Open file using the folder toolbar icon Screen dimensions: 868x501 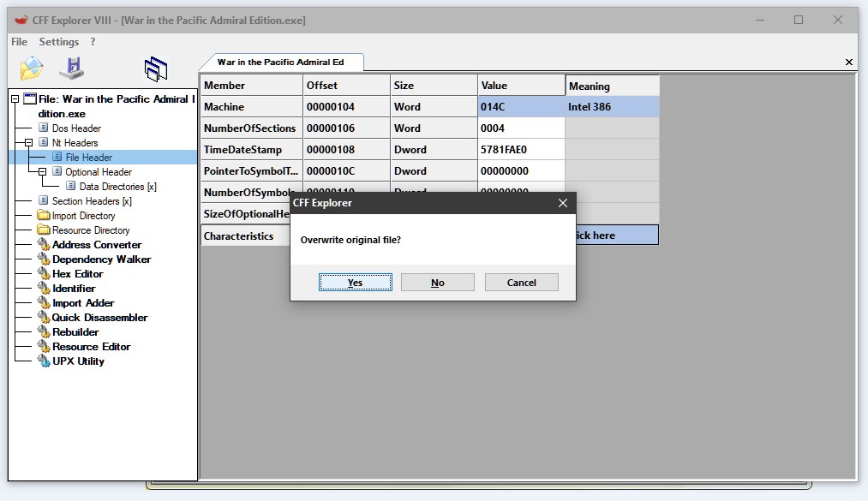[32, 68]
